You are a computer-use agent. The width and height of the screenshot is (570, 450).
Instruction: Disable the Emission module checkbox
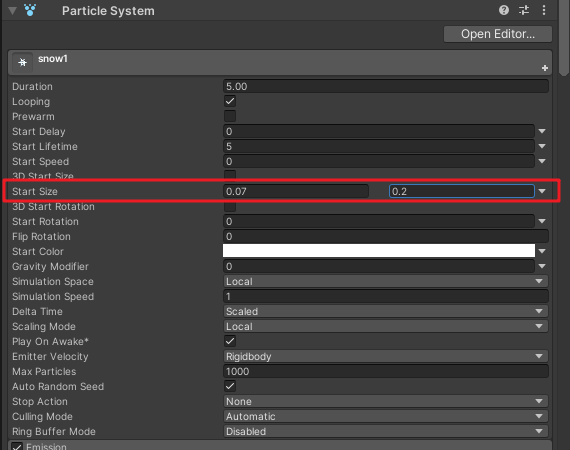(x=17, y=446)
